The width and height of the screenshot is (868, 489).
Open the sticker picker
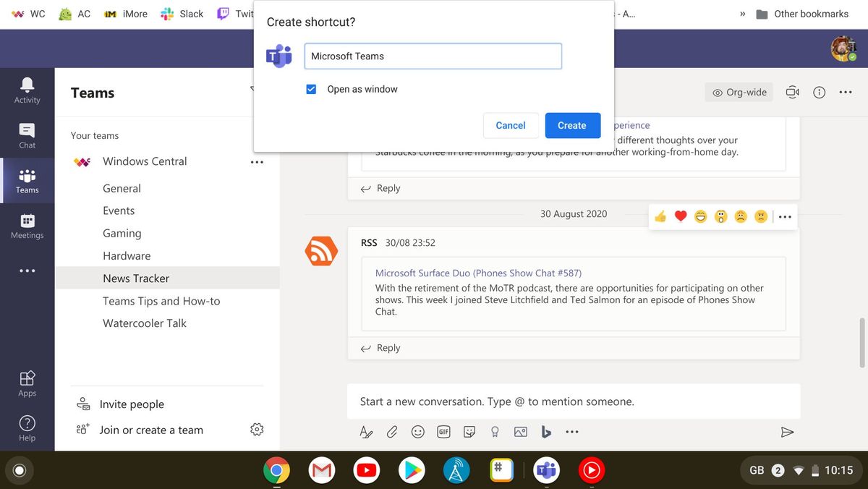coord(469,431)
